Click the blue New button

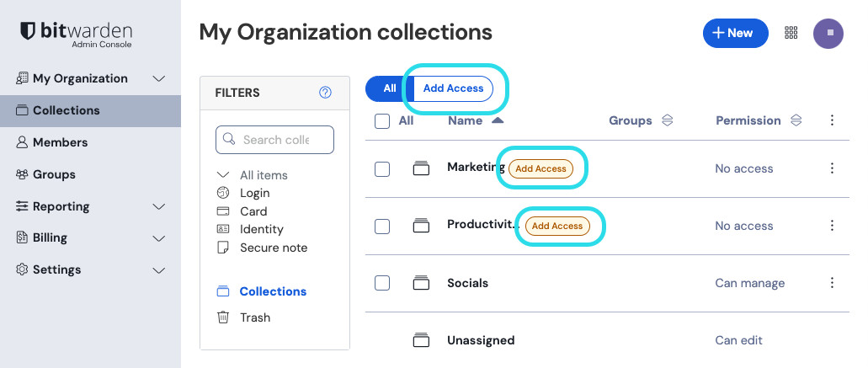pos(735,33)
